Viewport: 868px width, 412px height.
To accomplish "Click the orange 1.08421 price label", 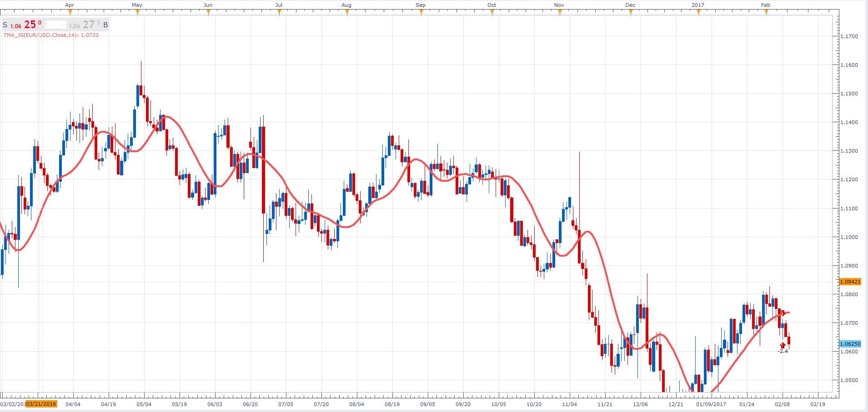I will [850, 282].
